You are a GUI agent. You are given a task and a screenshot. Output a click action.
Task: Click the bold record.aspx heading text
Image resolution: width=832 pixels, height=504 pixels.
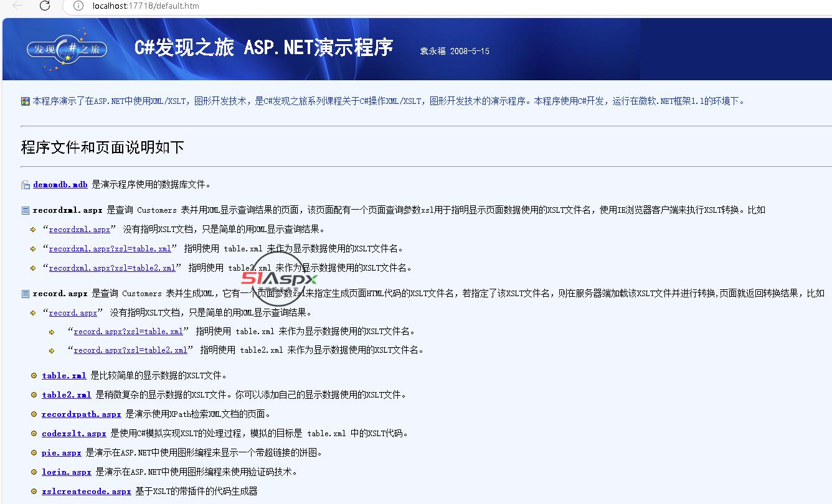pos(60,294)
